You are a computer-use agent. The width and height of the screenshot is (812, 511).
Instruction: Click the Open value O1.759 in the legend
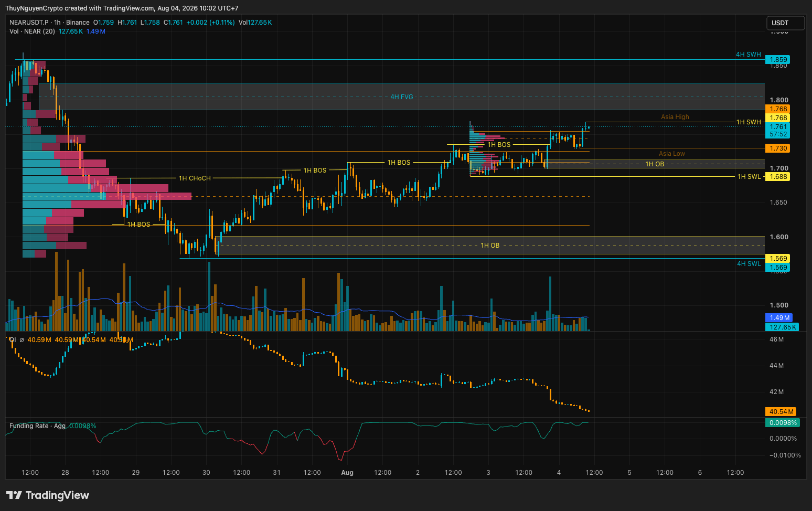pyautogui.click(x=103, y=23)
